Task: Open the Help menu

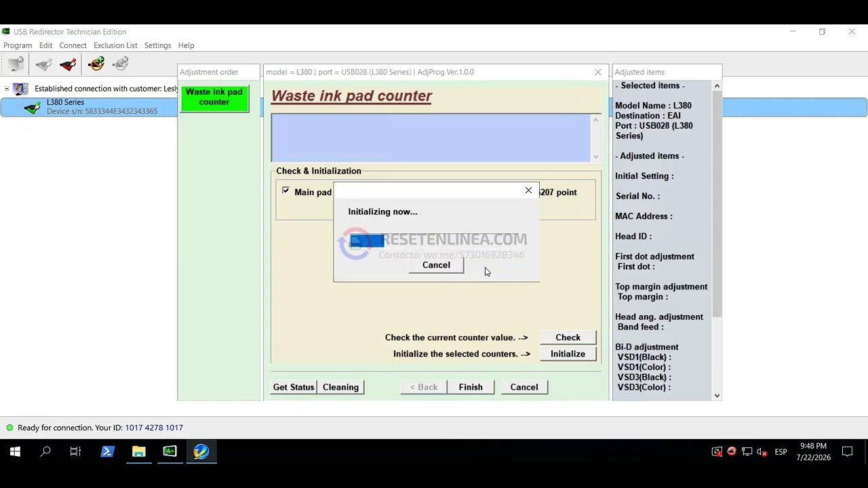Action: point(186,45)
